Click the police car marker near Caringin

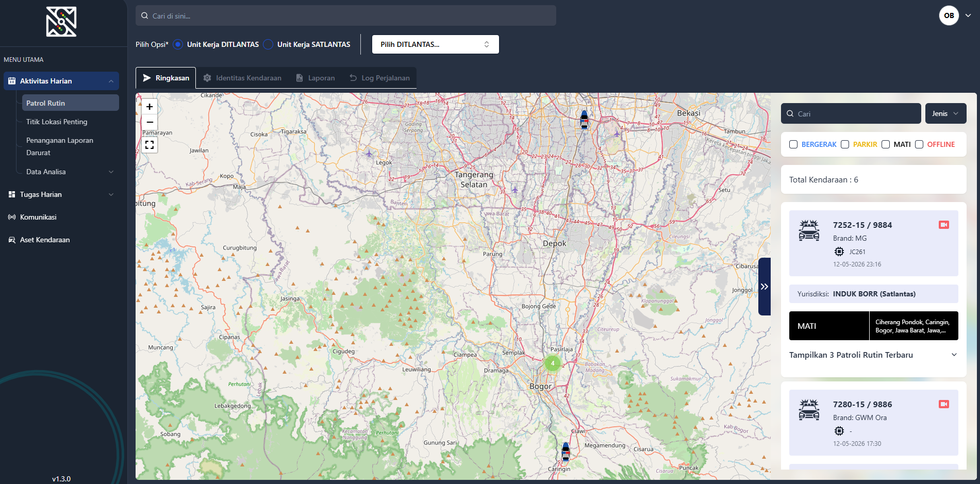[x=566, y=452]
